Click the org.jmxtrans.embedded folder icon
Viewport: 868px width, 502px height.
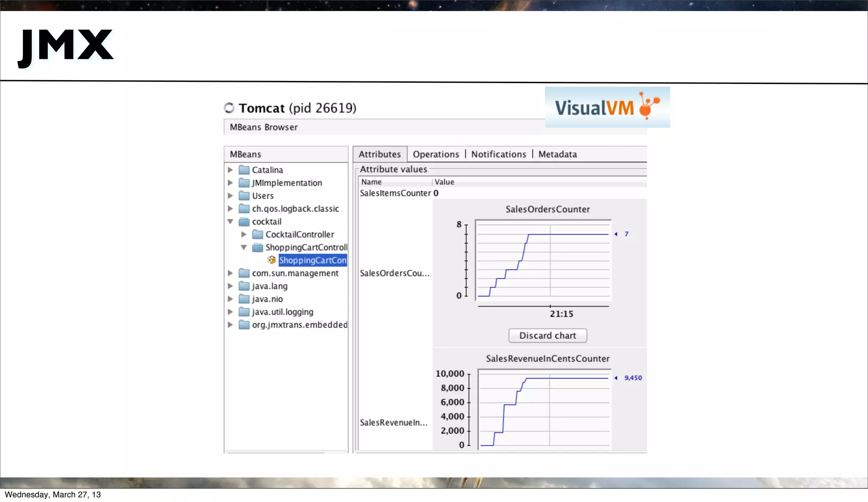click(x=244, y=325)
